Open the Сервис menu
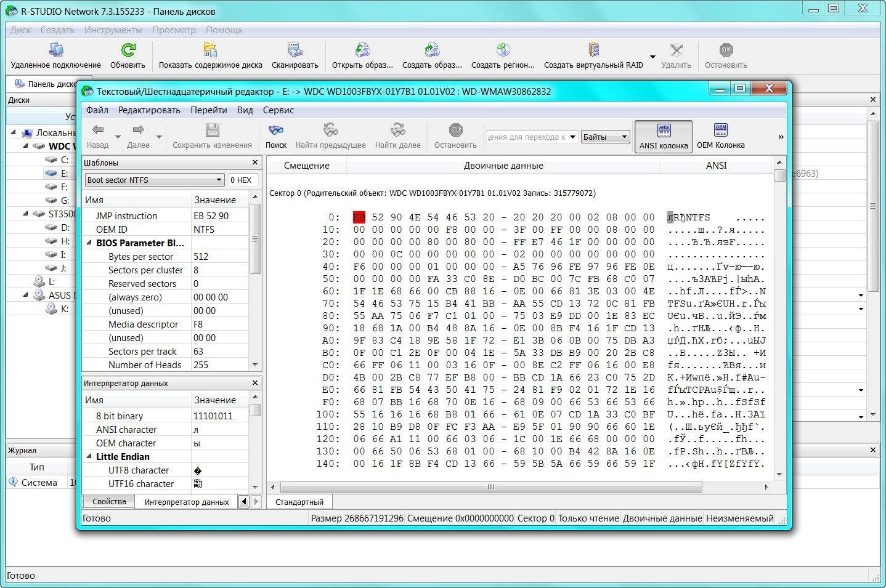The width and height of the screenshot is (886, 588). coord(278,110)
